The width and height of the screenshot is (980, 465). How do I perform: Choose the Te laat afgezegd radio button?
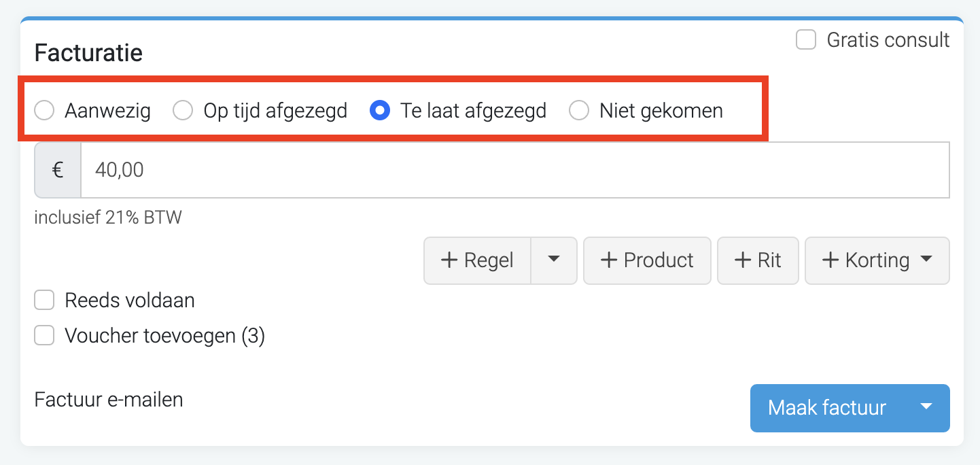379,110
